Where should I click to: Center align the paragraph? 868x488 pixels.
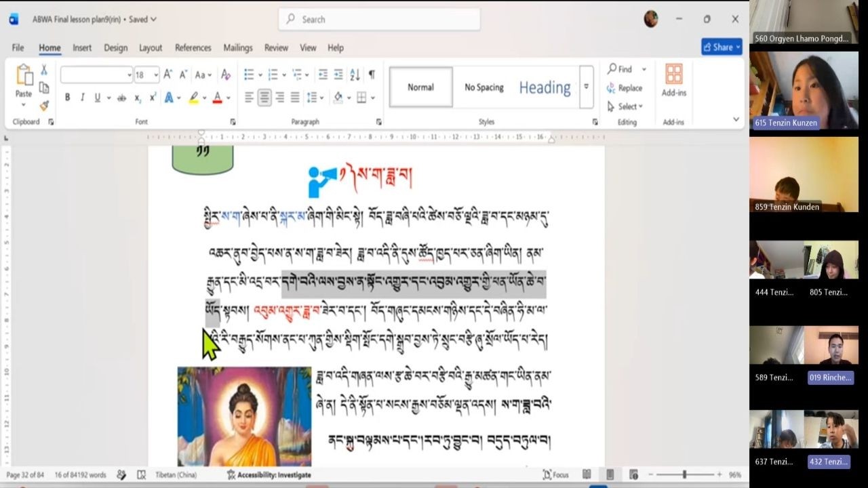(x=264, y=98)
